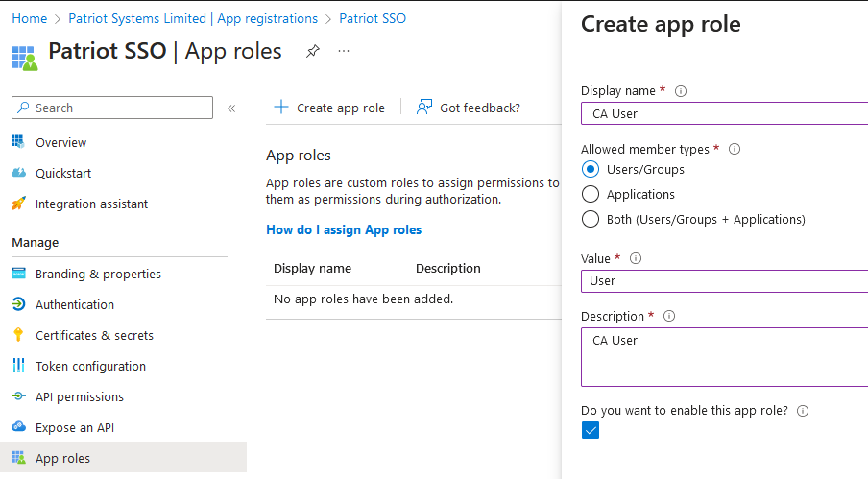
Task: Click the Got feedback? button
Action: coord(469,108)
